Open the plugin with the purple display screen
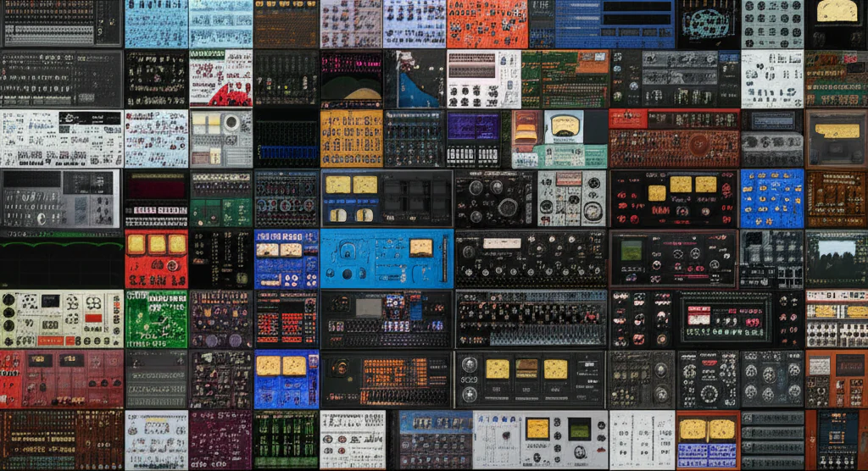The height and width of the screenshot is (471, 868). pyautogui.click(x=475, y=138)
